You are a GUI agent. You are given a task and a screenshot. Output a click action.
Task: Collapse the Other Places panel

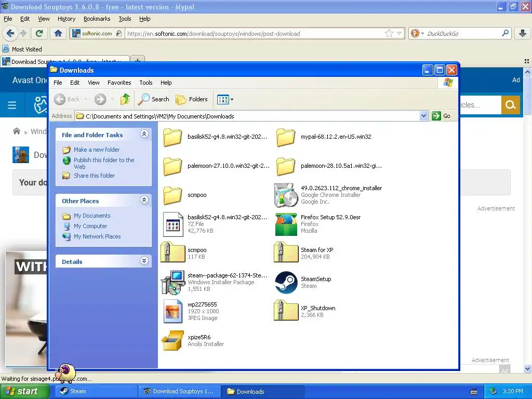click(x=144, y=200)
